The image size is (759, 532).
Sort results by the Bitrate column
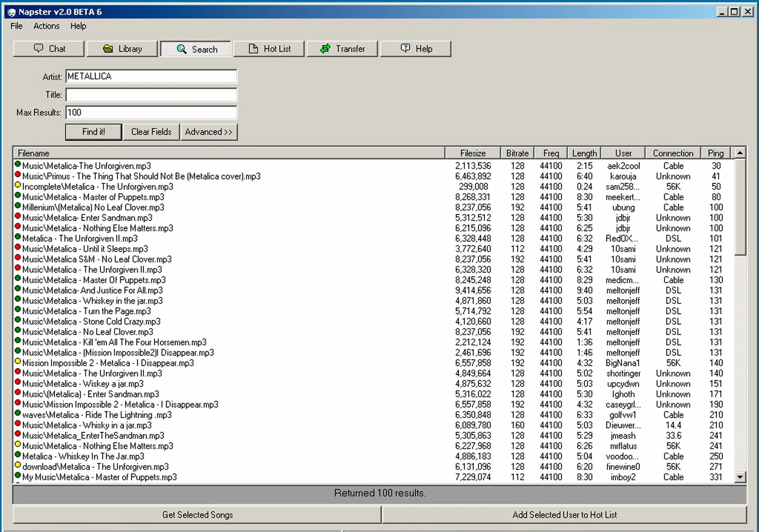517,153
